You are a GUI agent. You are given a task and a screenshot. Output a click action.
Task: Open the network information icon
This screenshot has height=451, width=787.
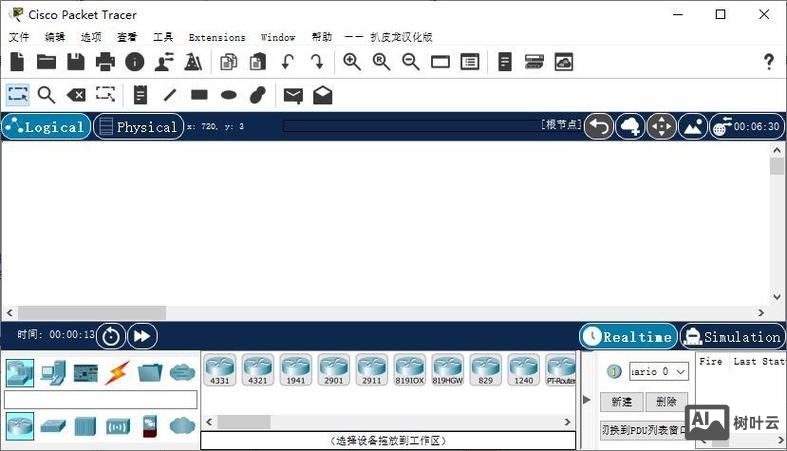pyautogui.click(x=135, y=62)
